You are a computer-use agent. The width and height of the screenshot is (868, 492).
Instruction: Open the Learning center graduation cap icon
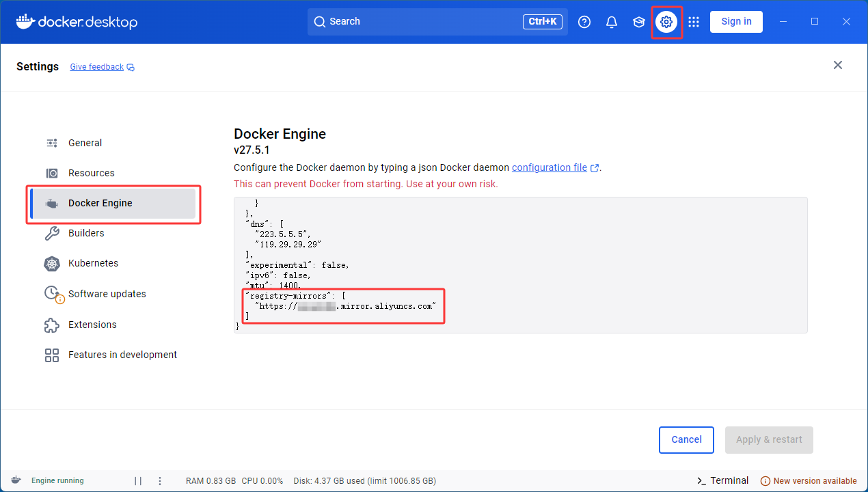639,22
